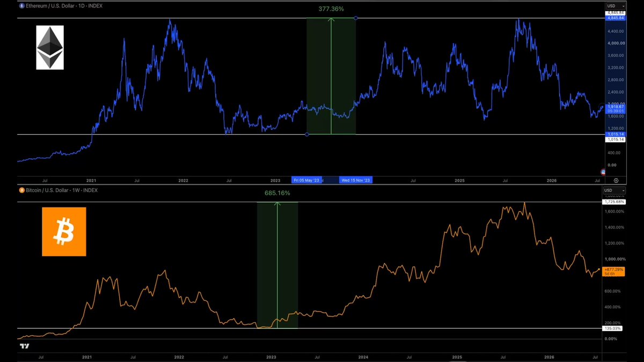Click the 1,725.68% level label
Image resolution: width=644 pixels, height=362 pixels.
(614, 202)
